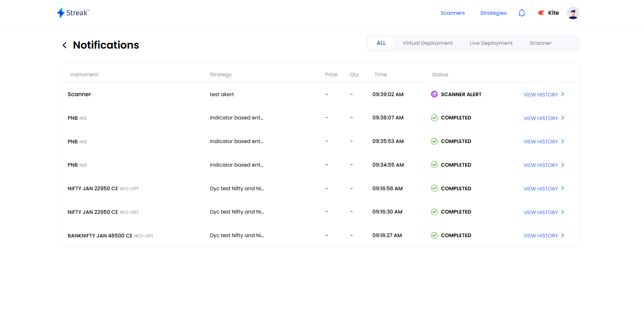Screen dimensions: 644x310
Task: Expand the chevron on the 09:16:56 AM row
Action: 562,188
